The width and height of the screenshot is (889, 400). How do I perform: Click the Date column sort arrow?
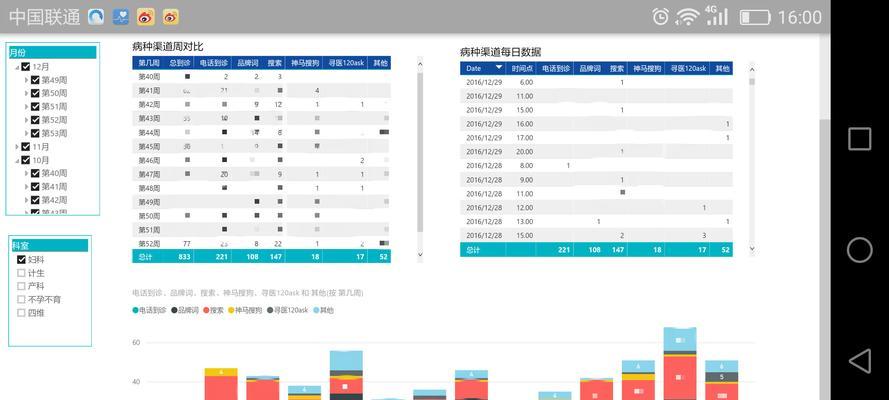pyautogui.click(x=499, y=67)
